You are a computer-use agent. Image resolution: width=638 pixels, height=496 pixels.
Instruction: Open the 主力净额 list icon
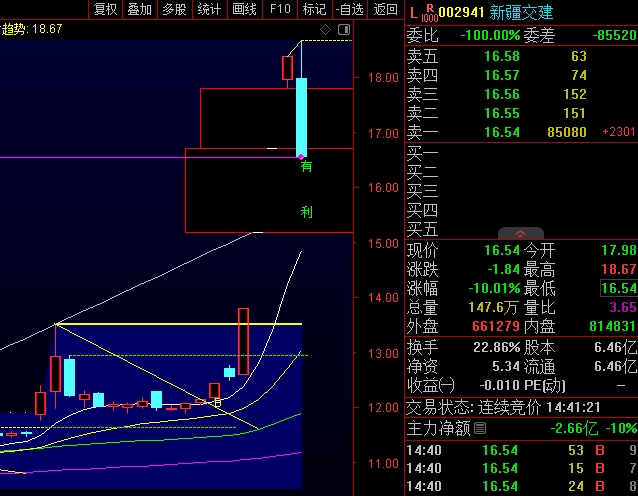point(480,428)
